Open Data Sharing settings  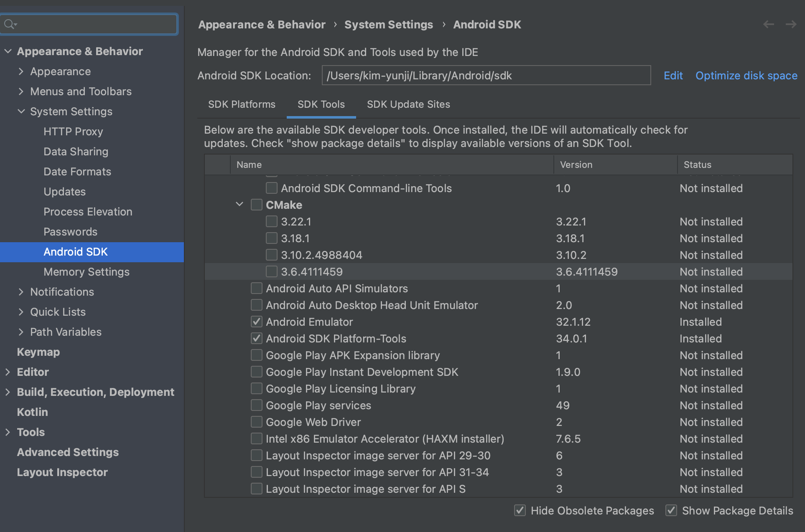(76, 152)
